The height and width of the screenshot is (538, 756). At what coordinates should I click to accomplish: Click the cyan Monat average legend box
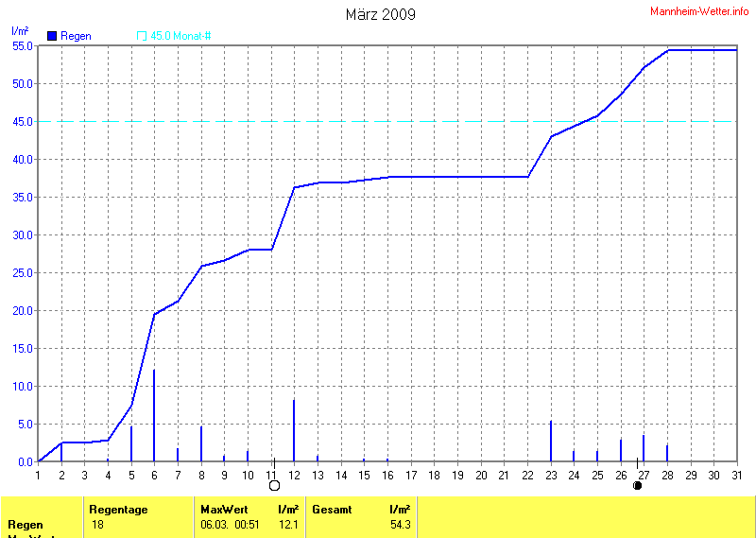click(x=142, y=36)
